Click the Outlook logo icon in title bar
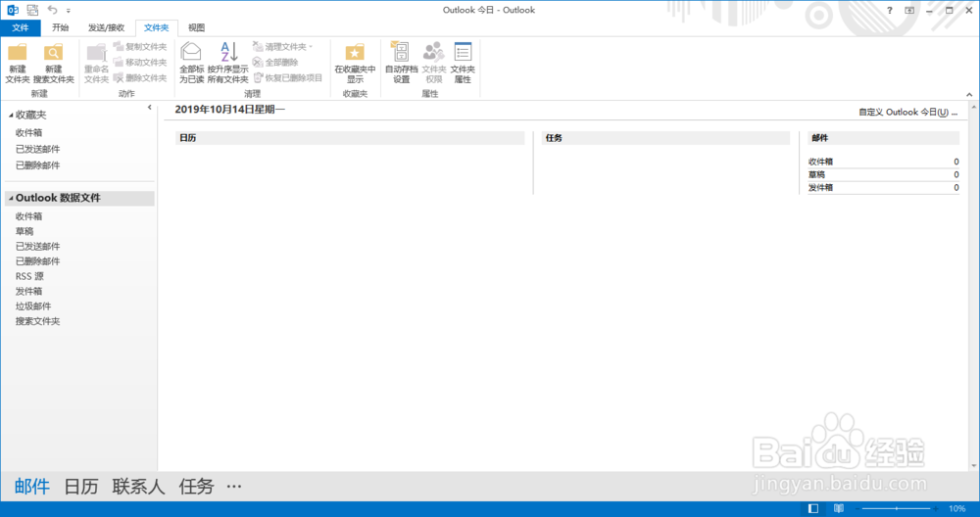The height and width of the screenshot is (517, 980). pyautogui.click(x=13, y=10)
